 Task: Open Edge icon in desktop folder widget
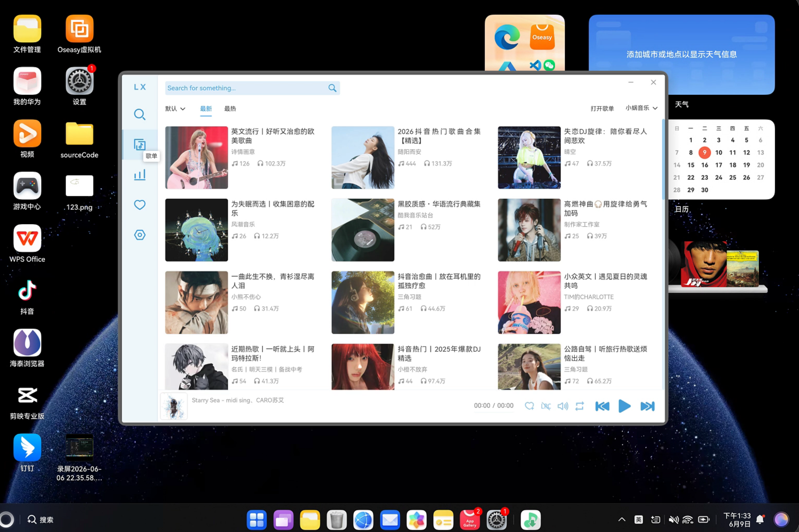507,37
